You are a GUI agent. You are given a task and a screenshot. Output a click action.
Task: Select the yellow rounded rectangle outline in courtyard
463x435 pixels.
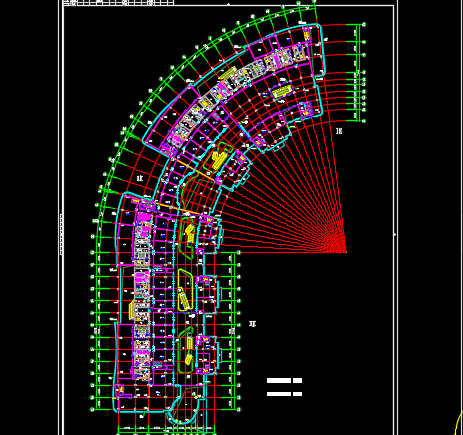pyautogui.click(x=186, y=290)
